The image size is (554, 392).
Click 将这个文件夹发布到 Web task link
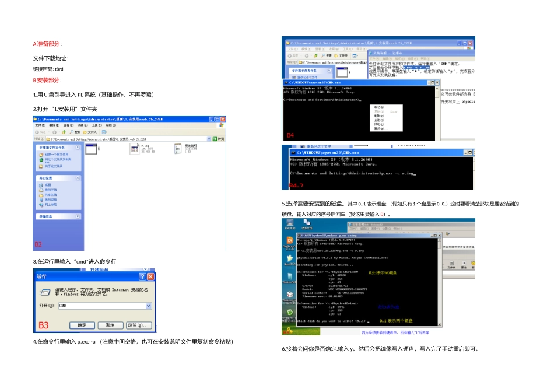55,160
